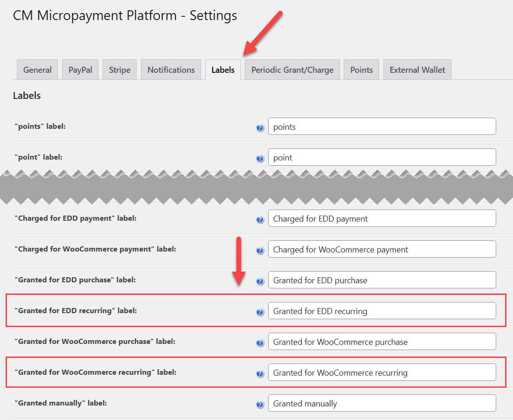Focus the "points" label input field
The height and width of the screenshot is (420, 513).
coord(382,126)
